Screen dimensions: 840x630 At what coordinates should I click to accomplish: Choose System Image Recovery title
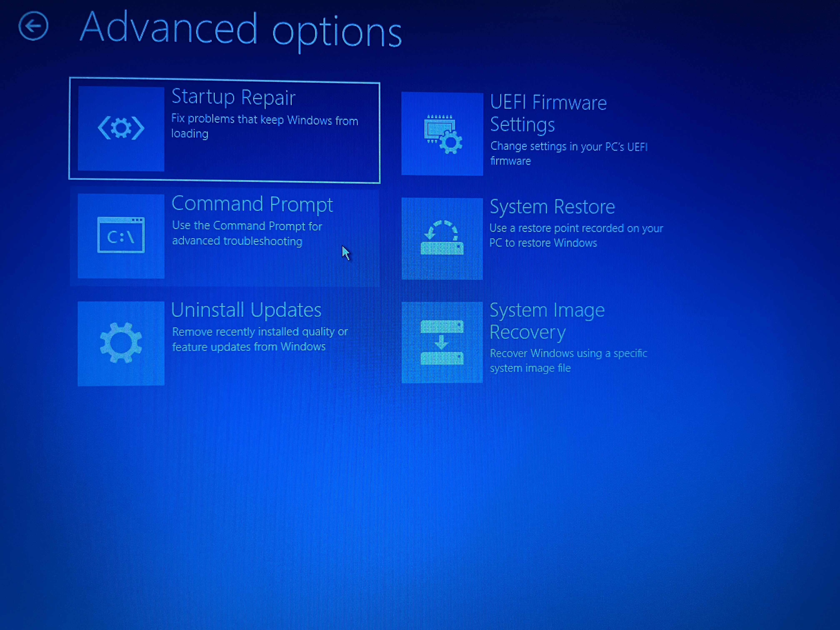[x=546, y=321]
